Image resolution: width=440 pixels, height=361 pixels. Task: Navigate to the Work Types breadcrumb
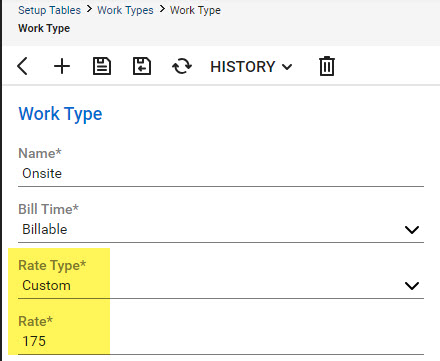(125, 10)
